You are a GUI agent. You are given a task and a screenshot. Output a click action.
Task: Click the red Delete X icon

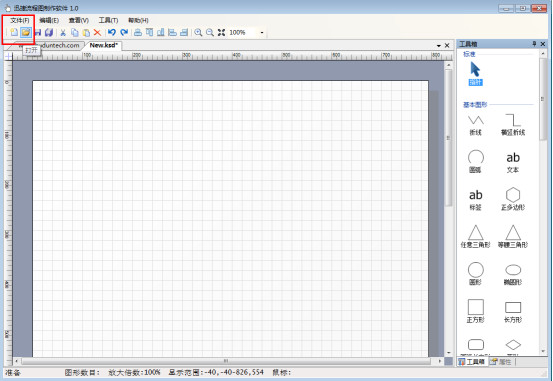[97, 33]
